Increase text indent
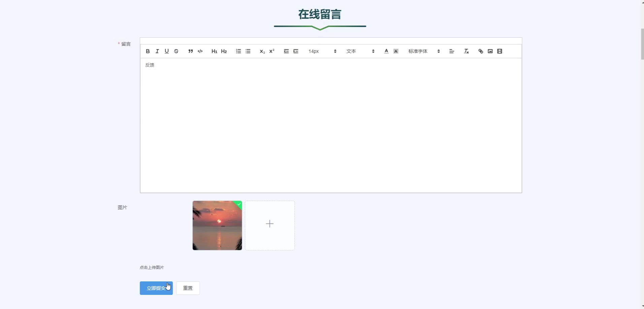644x309 pixels. point(296,51)
